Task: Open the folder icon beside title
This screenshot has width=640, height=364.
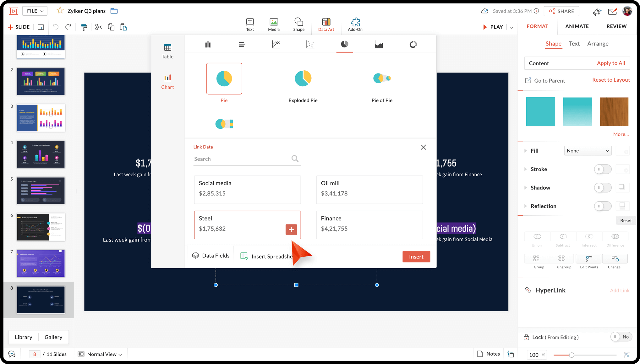Action: (x=114, y=11)
